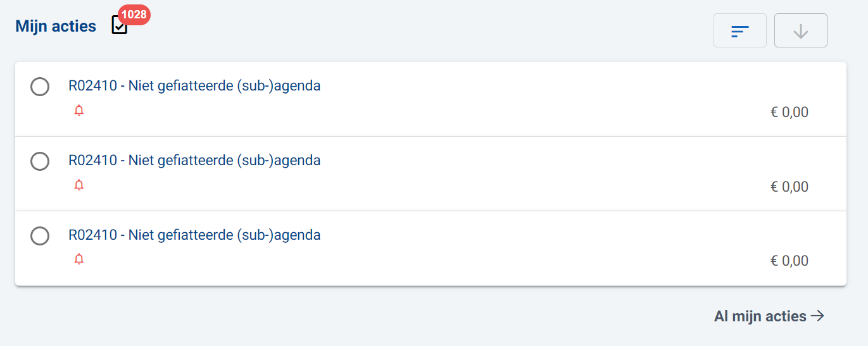Toggle the down-arrow sort direction button
Viewport: 868px width, 346px height.
[x=800, y=30]
